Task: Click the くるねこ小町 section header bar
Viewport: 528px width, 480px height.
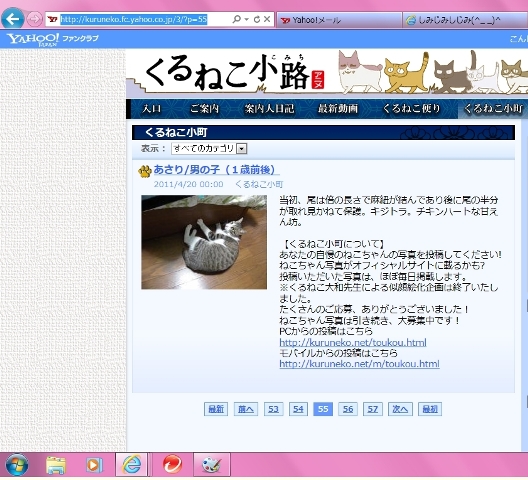Action: coord(323,132)
